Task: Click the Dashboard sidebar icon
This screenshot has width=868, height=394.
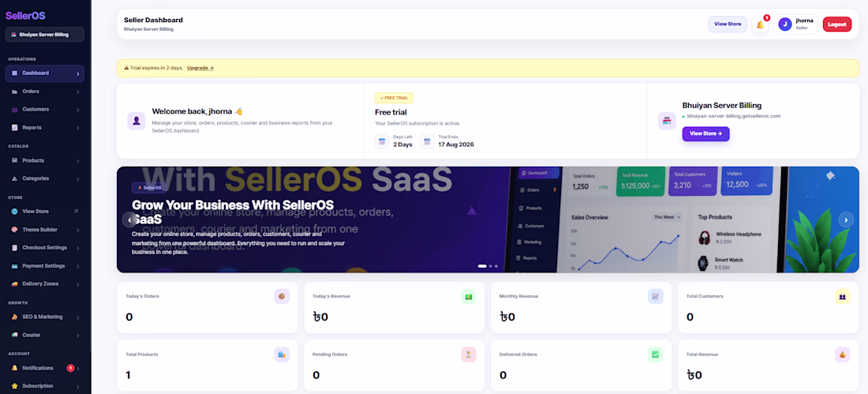Action: pyautogui.click(x=14, y=73)
